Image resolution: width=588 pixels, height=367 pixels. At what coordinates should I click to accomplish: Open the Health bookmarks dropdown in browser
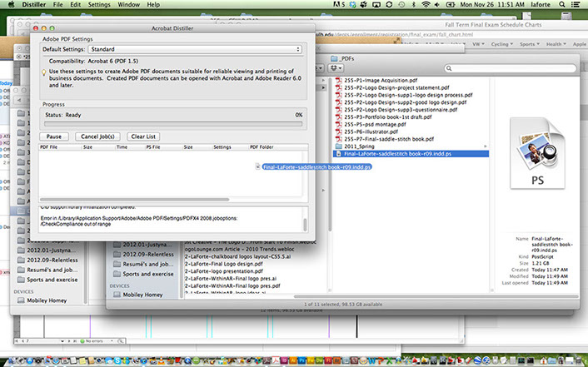pos(556,44)
